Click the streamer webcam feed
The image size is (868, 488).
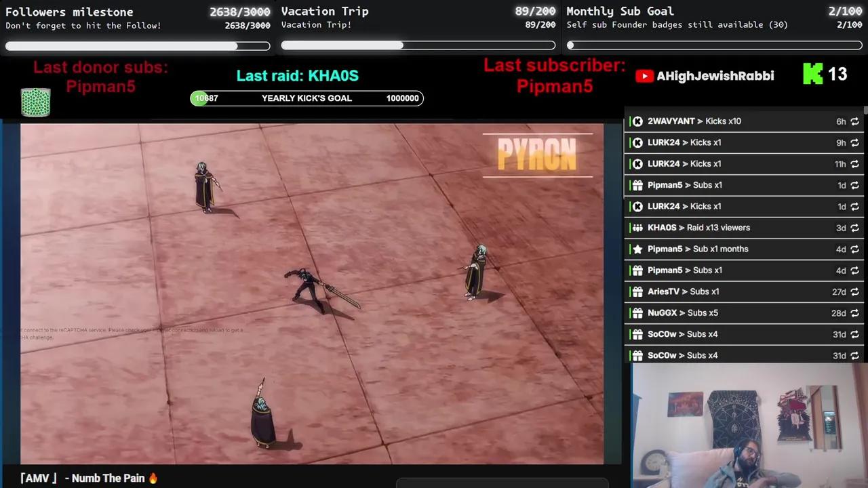coord(749,426)
